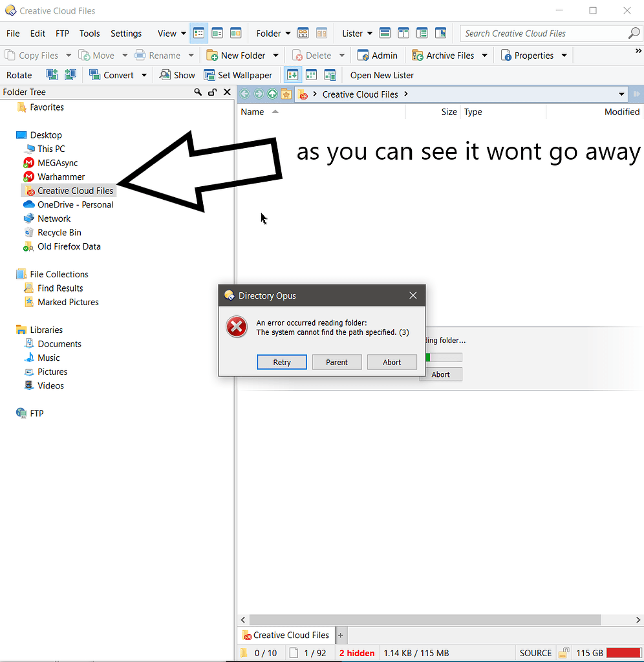Screen dimensions: 644x662
Task: Close the Folder Tree panel
Action: [x=227, y=92]
